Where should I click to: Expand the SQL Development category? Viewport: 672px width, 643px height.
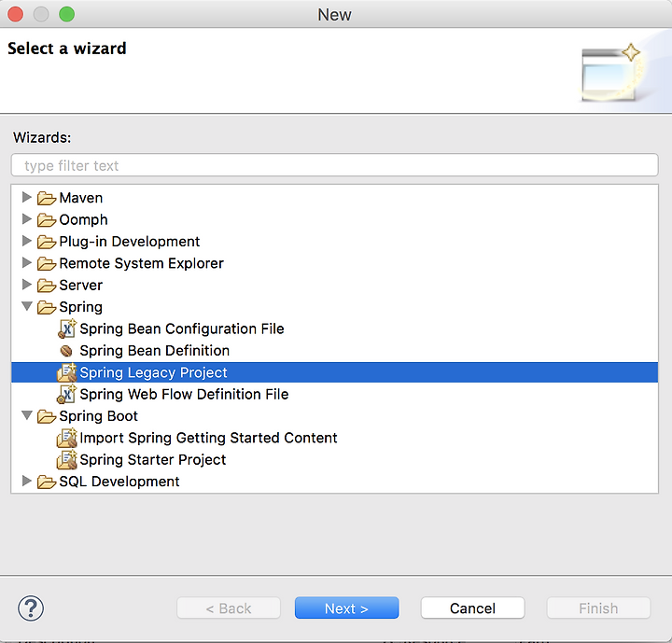(26, 481)
